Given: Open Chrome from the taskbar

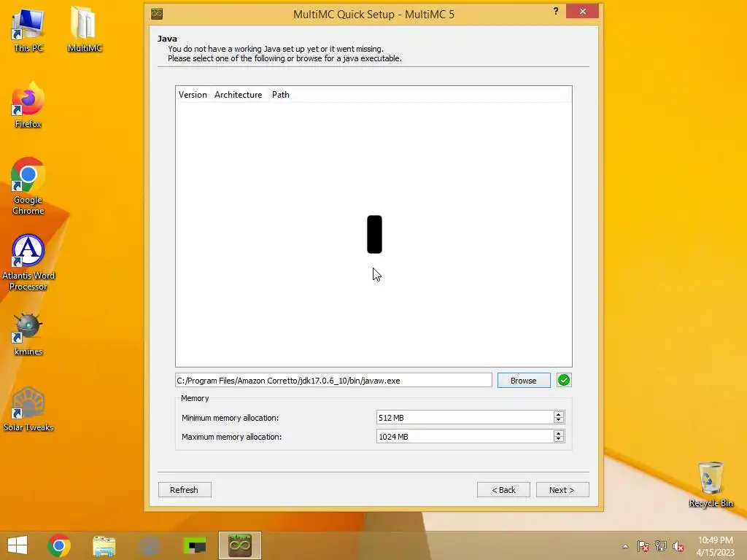Looking at the screenshot, I should coord(59,545).
